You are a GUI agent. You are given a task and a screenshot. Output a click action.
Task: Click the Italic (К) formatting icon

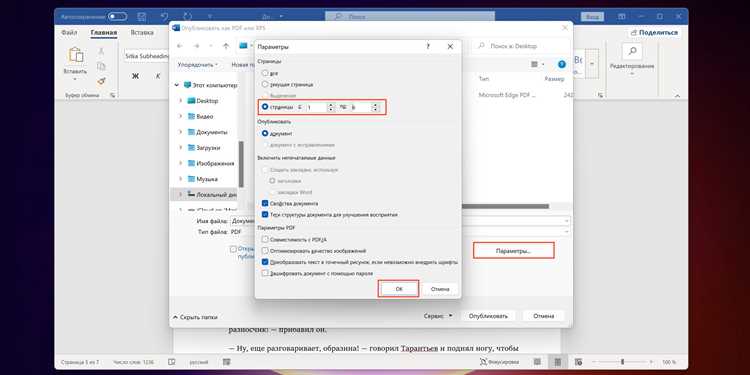point(158,76)
